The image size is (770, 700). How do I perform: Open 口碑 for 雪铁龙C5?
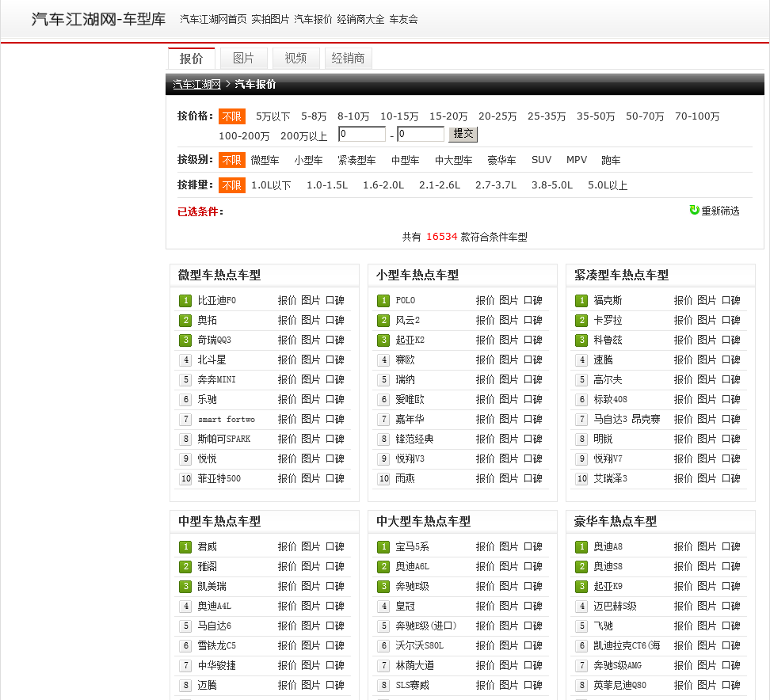[335, 645]
